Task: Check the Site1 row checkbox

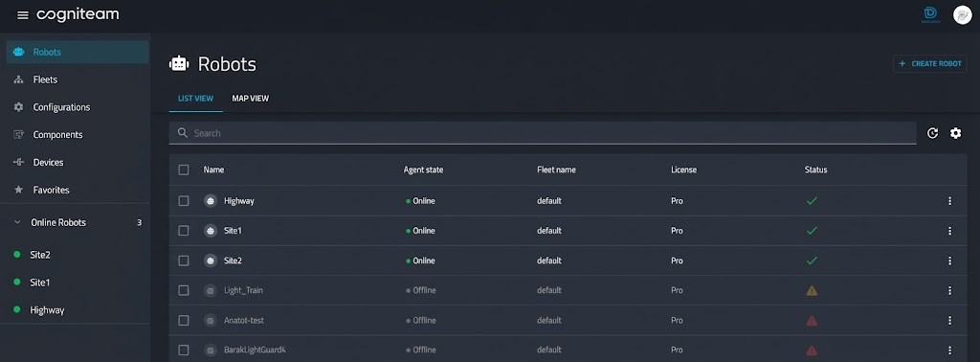Action: tap(184, 231)
